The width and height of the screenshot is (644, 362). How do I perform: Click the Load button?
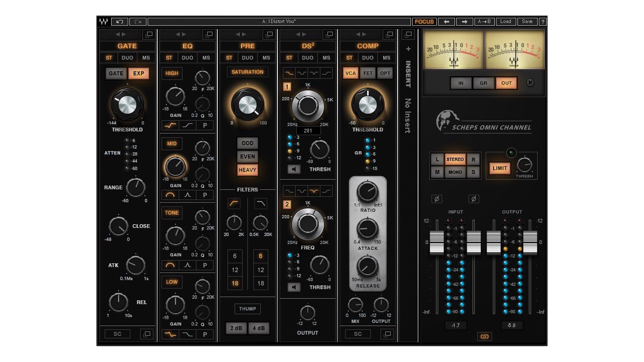(x=506, y=21)
